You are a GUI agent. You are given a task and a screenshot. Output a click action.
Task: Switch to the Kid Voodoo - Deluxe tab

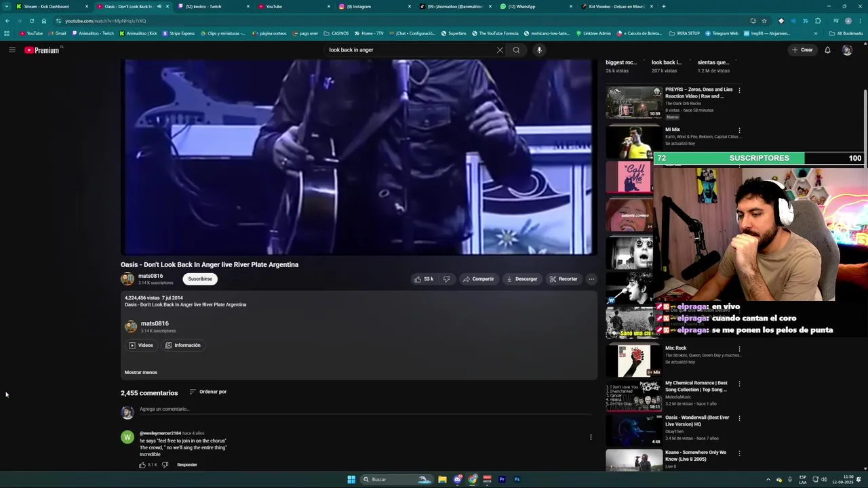(616, 7)
